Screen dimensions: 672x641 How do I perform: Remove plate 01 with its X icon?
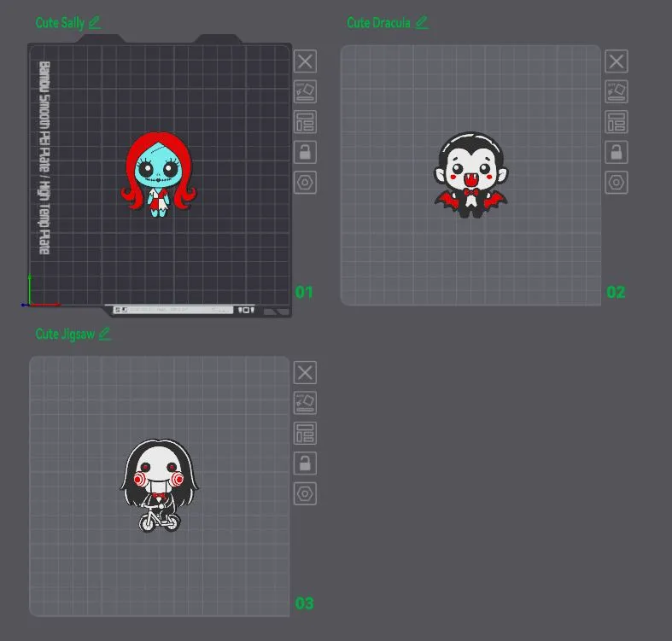[x=305, y=61]
